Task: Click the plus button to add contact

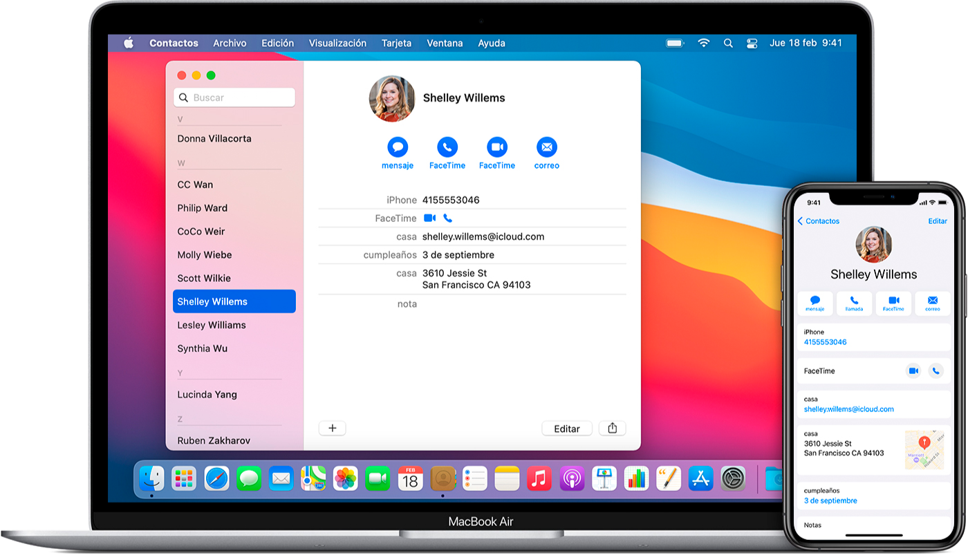Action: point(332,429)
